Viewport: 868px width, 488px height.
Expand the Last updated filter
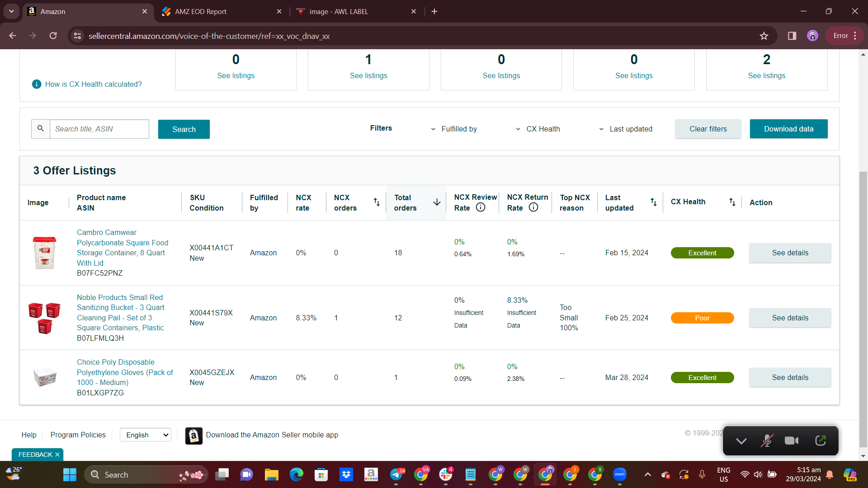pos(626,129)
